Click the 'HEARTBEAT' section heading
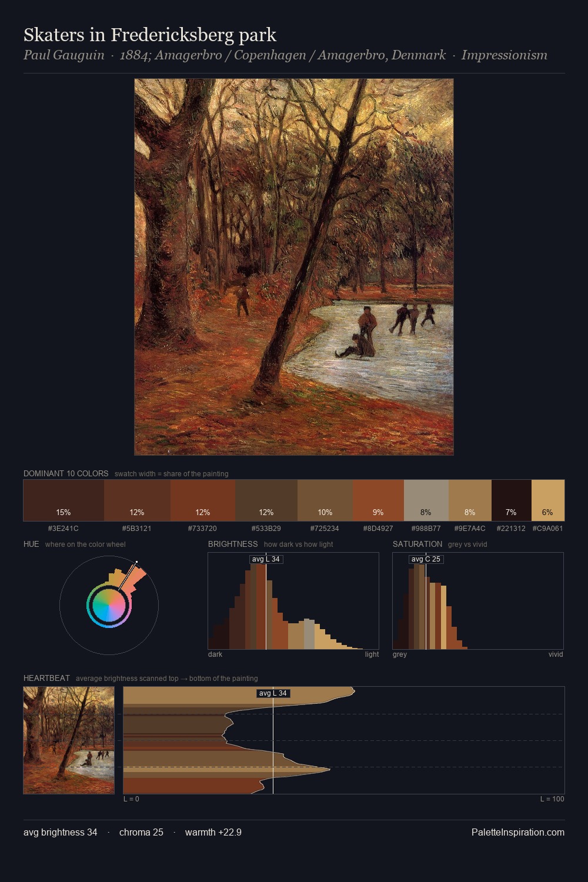 coord(46,678)
